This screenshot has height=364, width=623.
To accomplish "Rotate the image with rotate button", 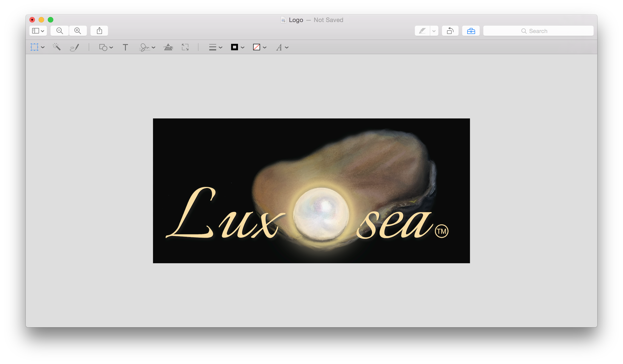I will [450, 31].
